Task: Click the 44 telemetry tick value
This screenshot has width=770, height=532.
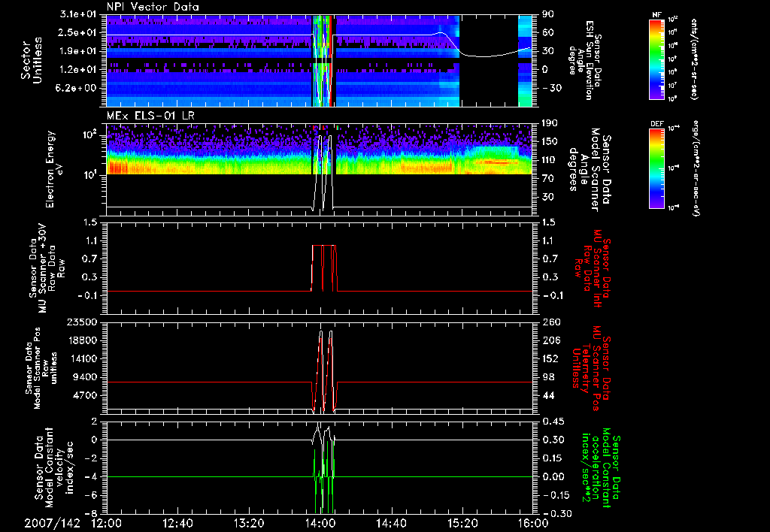Action: (548, 395)
